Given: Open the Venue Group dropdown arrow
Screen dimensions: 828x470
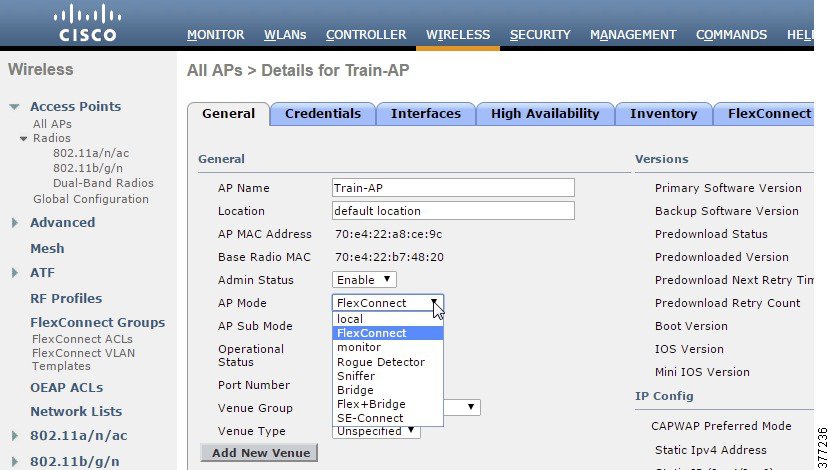Looking at the screenshot, I should coord(471,407).
